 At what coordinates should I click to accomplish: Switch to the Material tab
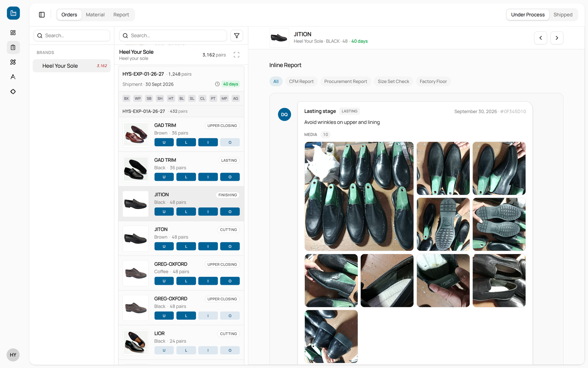click(95, 15)
